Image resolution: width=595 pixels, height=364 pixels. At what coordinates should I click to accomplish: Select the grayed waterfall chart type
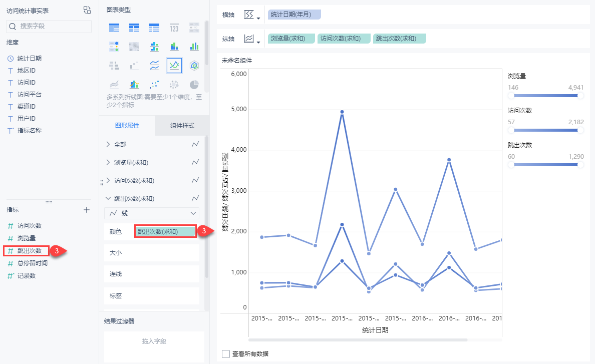(134, 66)
